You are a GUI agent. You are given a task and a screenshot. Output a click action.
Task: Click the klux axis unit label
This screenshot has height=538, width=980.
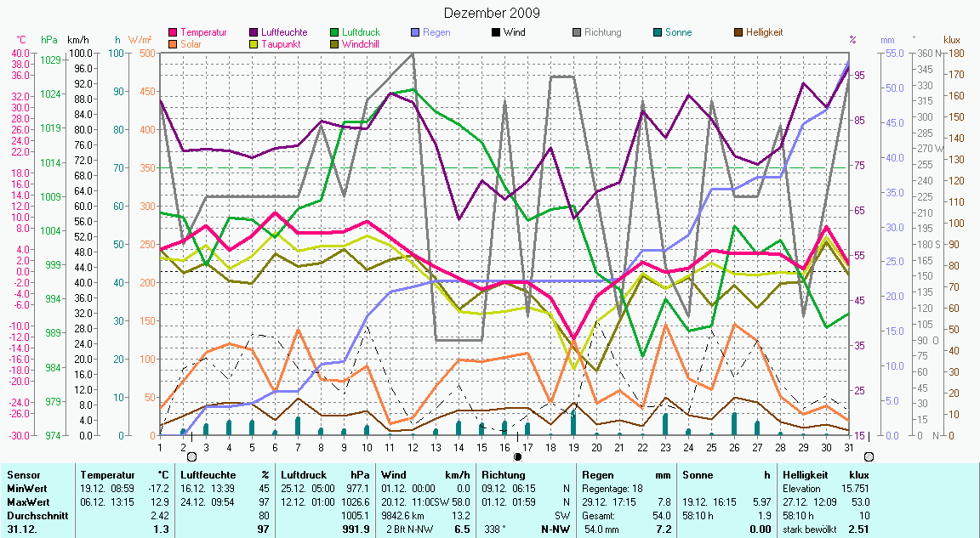pyautogui.click(x=951, y=39)
